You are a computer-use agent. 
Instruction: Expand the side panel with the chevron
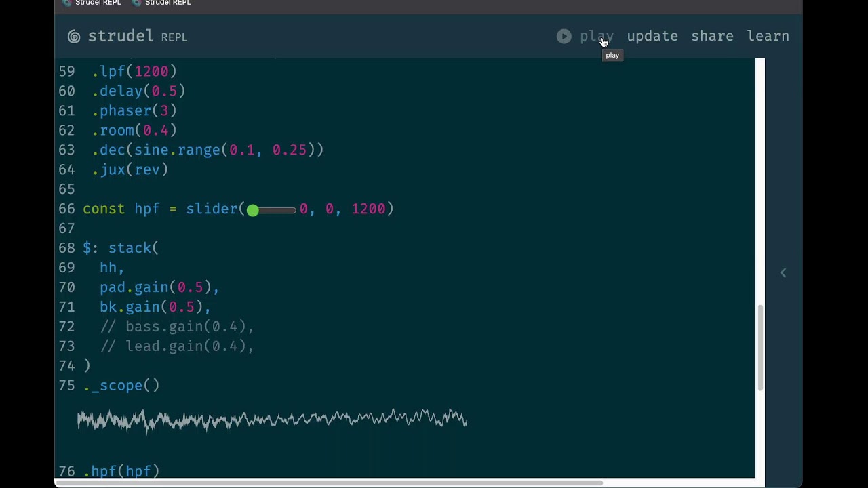pos(783,272)
